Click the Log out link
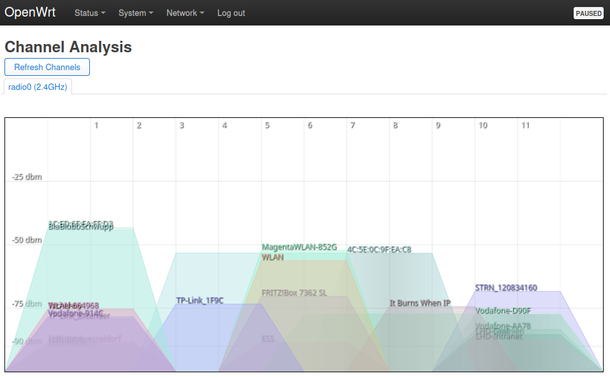Image resolution: width=610 pixels, height=378 pixels. [x=231, y=13]
